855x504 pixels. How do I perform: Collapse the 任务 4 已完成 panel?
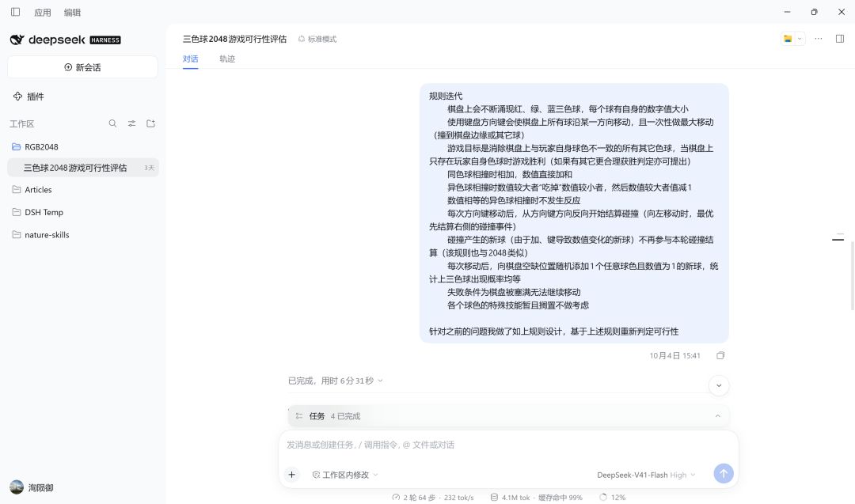pyautogui.click(x=717, y=415)
